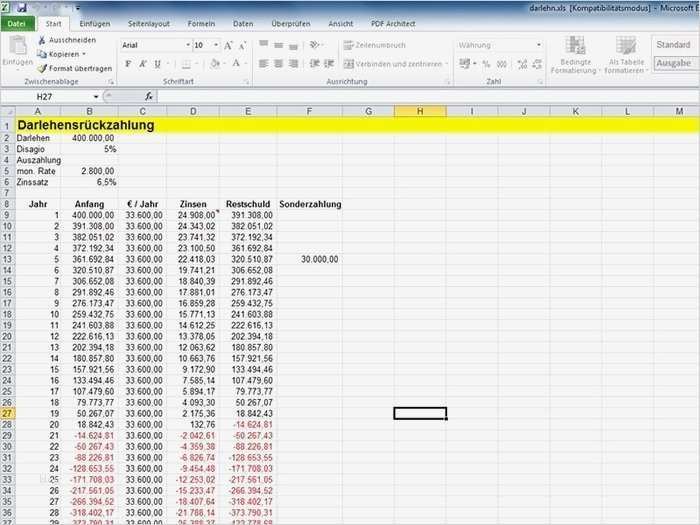Click the increase indent icon
The height and width of the screenshot is (525, 700).
click(329, 64)
